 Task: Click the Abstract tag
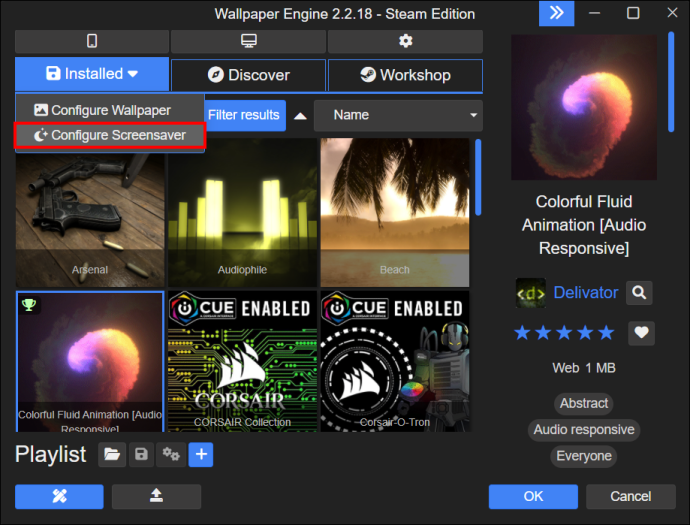click(584, 404)
